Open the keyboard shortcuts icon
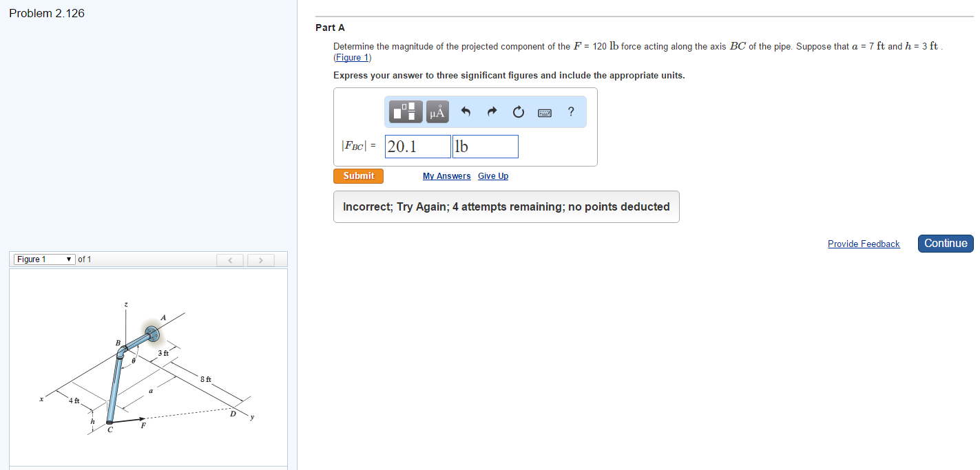The width and height of the screenshot is (980, 470). (544, 111)
